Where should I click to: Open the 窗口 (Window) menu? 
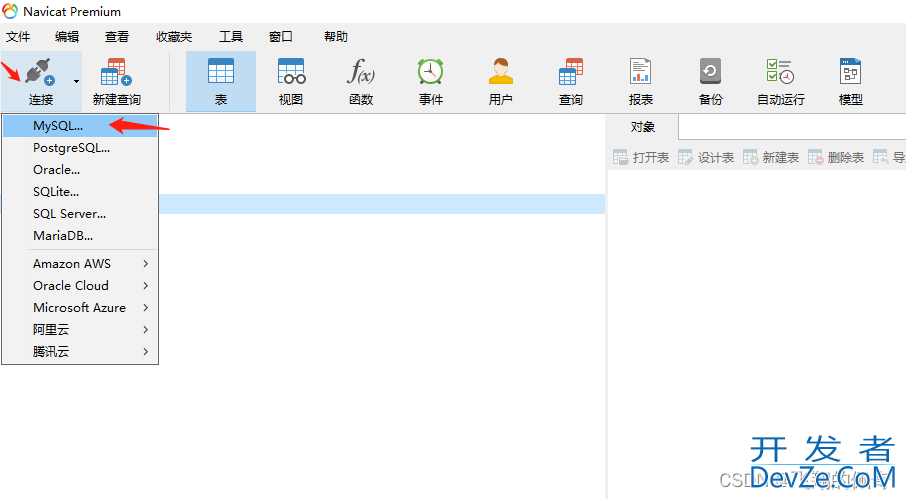tap(281, 37)
